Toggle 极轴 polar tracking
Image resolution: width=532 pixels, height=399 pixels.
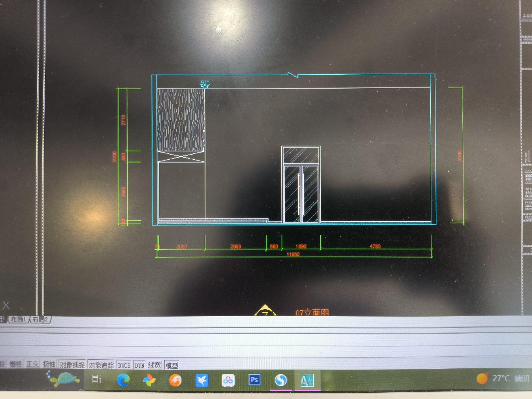point(49,364)
